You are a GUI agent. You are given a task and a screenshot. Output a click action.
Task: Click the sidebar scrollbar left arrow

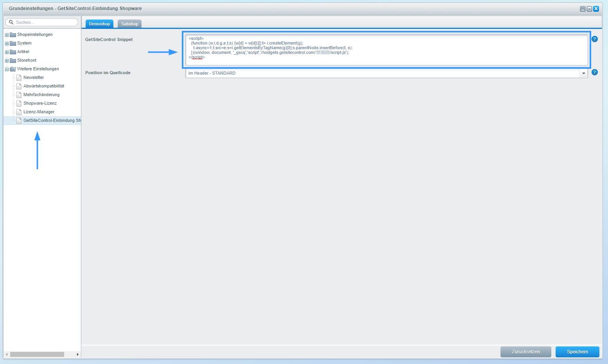click(7, 354)
